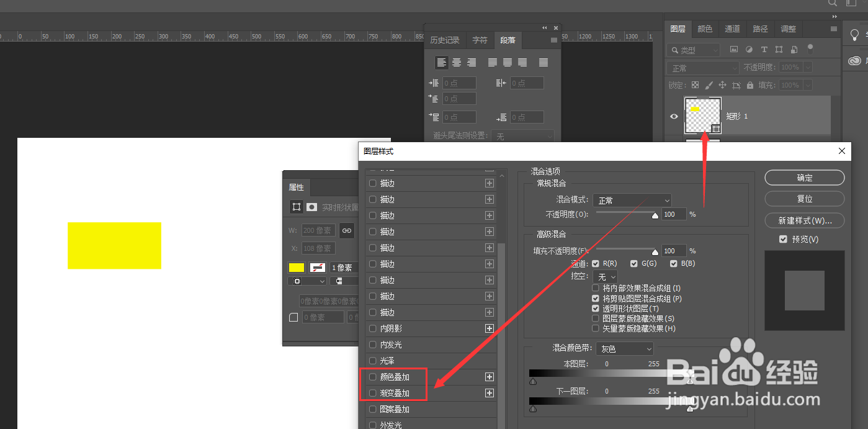Collapse the Paragraph panel with double arrows
The image size is (868, 429).
pos(545,28)
